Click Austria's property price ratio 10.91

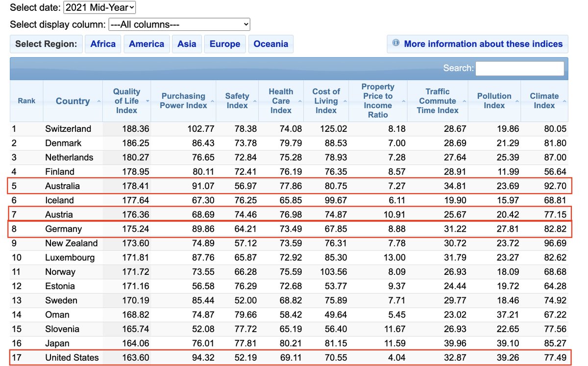tap(394, 215)
